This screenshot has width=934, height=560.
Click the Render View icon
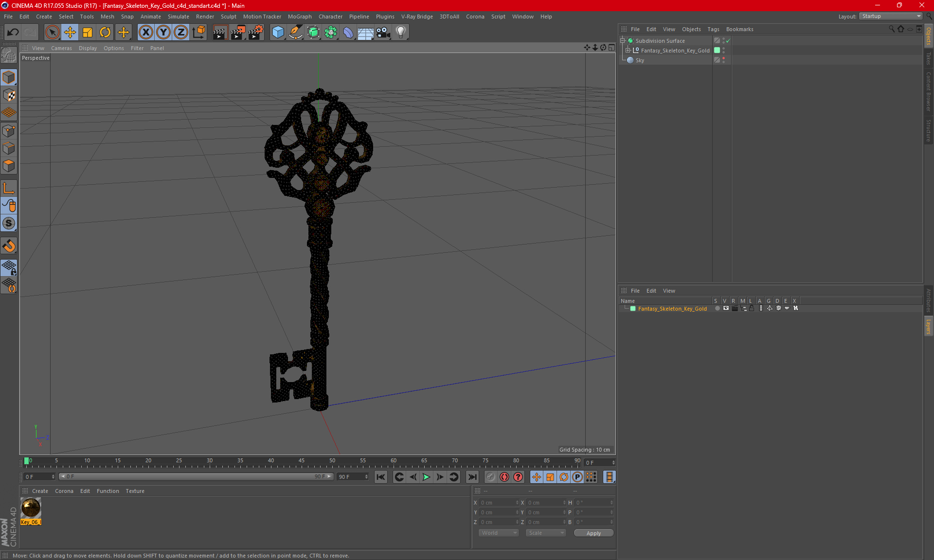(x=220, y=33)
